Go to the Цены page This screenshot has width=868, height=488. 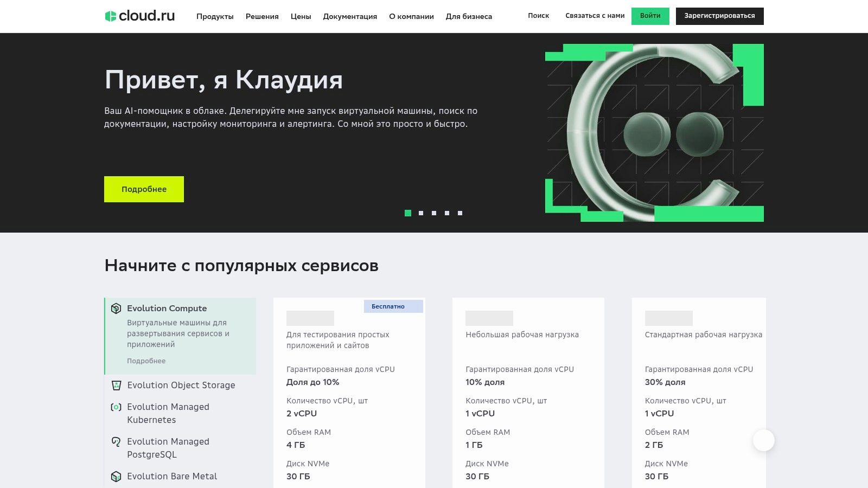coord(301,16)
